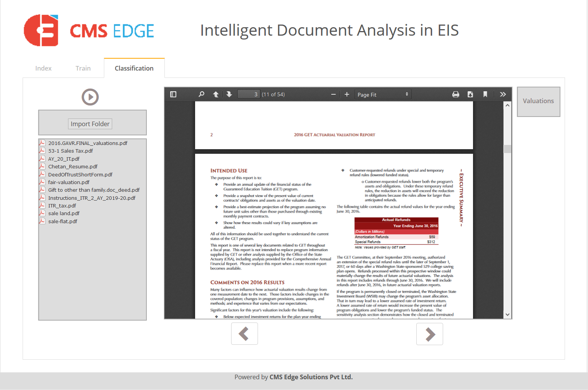Go to previous page using up arrow
The image size is (588, 390).
tap(216, 94)
